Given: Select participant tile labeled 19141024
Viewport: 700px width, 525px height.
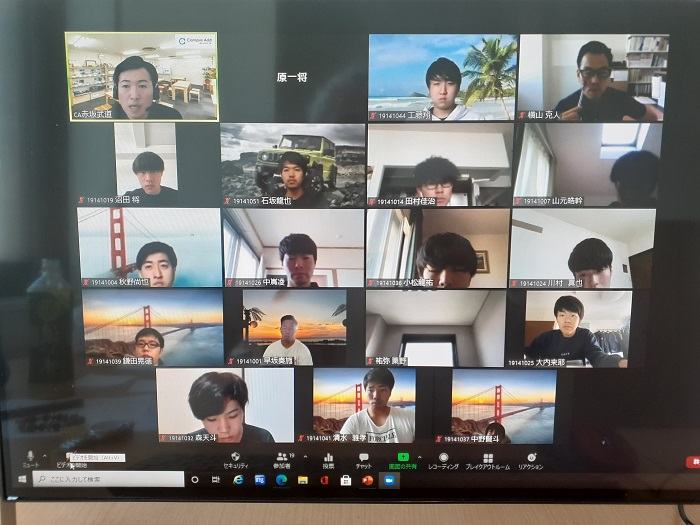Looking at the screenshot, I should [x=583, y=248].
